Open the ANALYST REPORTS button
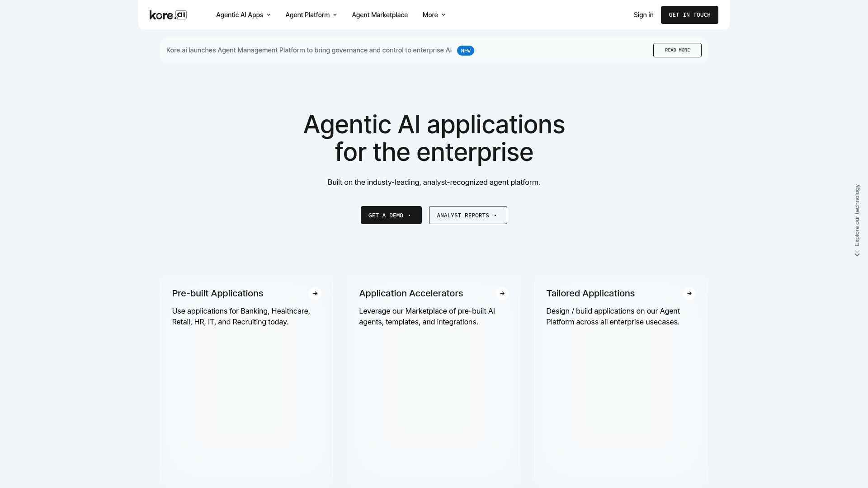Viewport: 868px width, 488px height. point(467,215)
